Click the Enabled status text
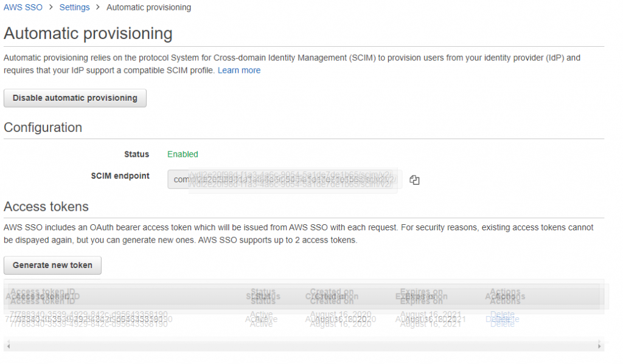The width and height of the screenshot is (623, 364). [183, 154]
